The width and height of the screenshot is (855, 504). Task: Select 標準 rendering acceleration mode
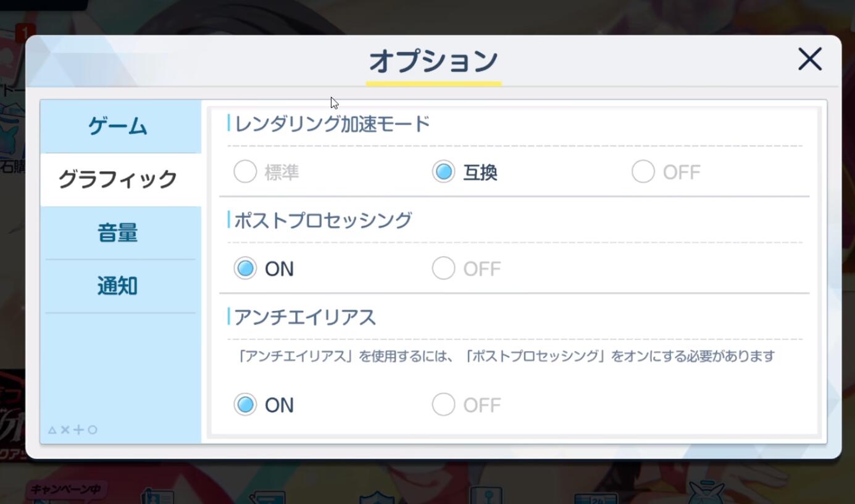pos(245,172)
